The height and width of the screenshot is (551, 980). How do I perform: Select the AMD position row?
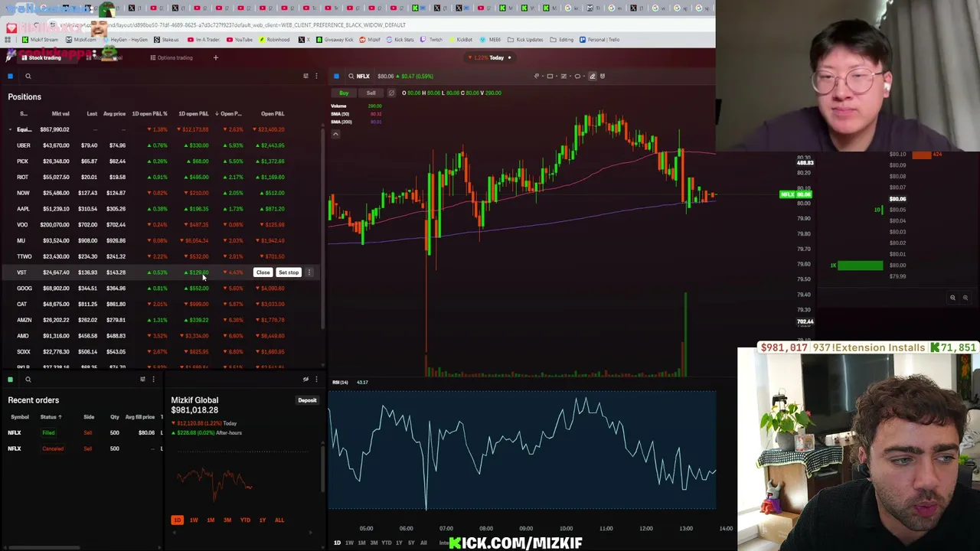[x=161, y=336]
